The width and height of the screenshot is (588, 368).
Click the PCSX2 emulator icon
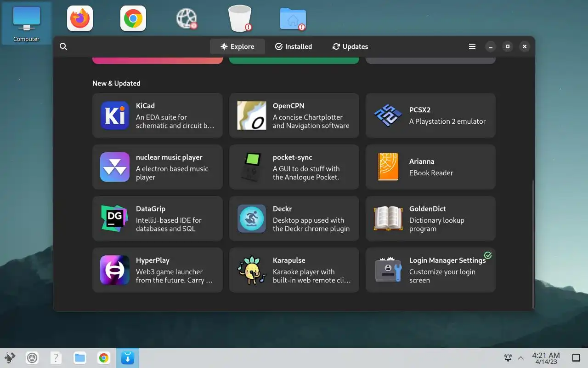(388, 115)
